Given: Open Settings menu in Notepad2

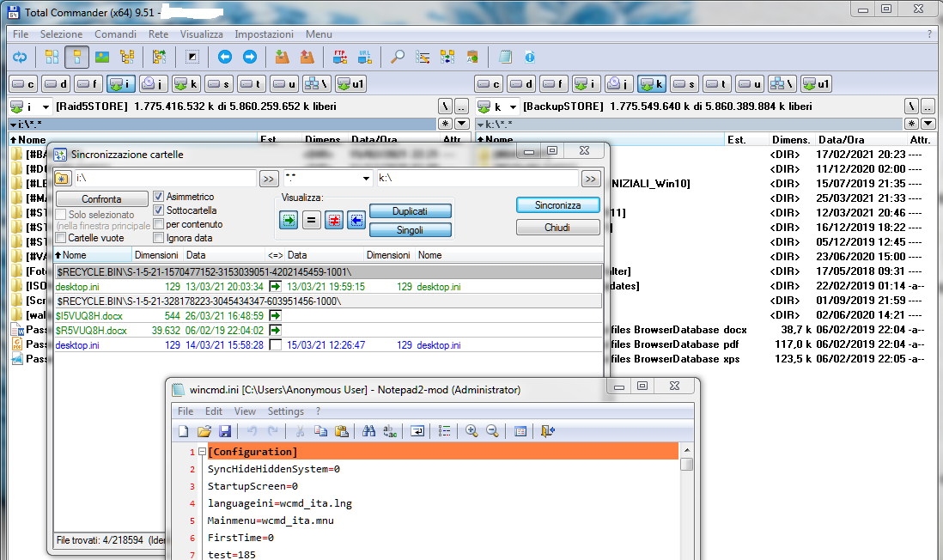Looking at the screenshot, I should pos(286,411).
